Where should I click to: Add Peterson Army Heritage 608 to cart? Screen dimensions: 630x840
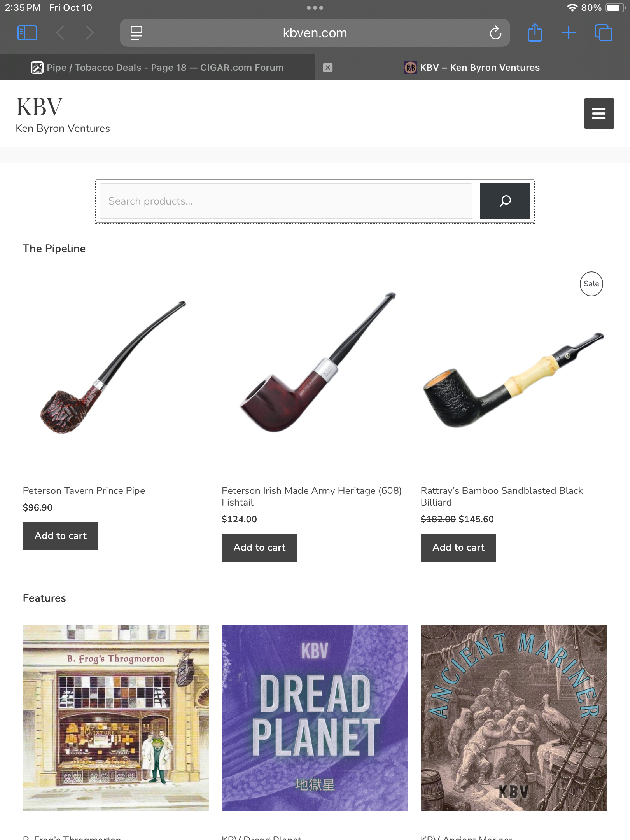click(x=259, y=548)
